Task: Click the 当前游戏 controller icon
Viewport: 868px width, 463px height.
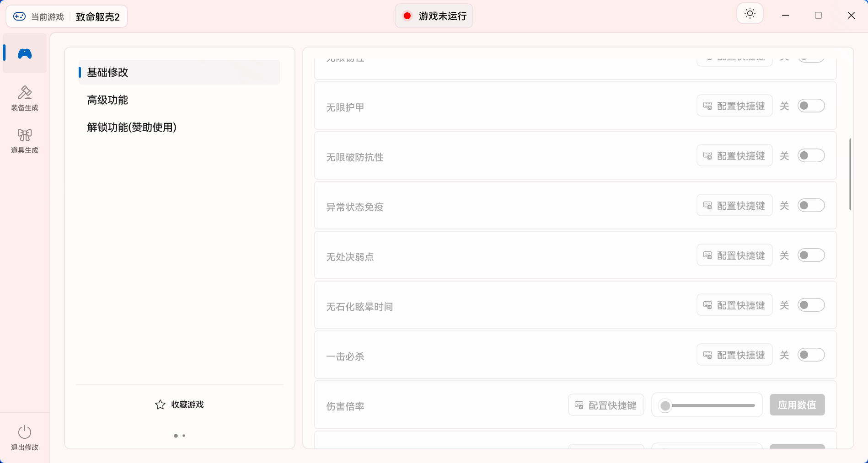Action: click(19, 16)
